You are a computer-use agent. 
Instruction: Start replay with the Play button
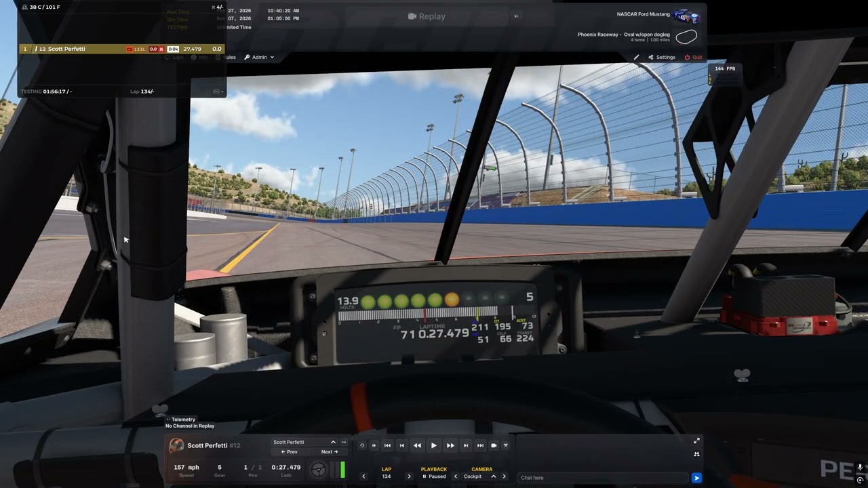[x=434, y=445]
